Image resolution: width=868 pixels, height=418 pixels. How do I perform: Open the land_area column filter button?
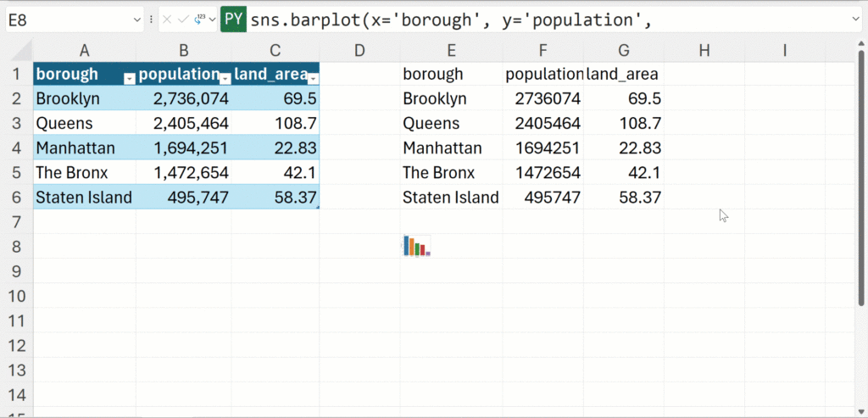(x=314, y=79)
